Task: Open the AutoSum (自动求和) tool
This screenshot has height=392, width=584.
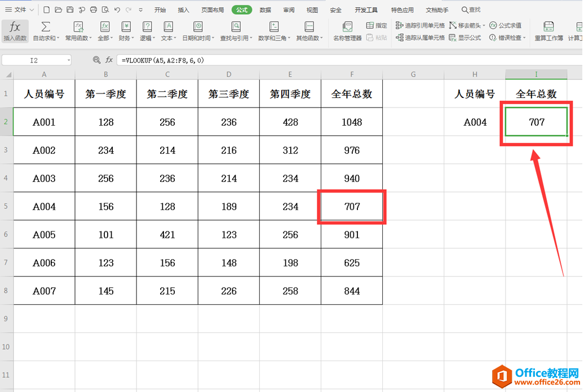Action: 46,31
